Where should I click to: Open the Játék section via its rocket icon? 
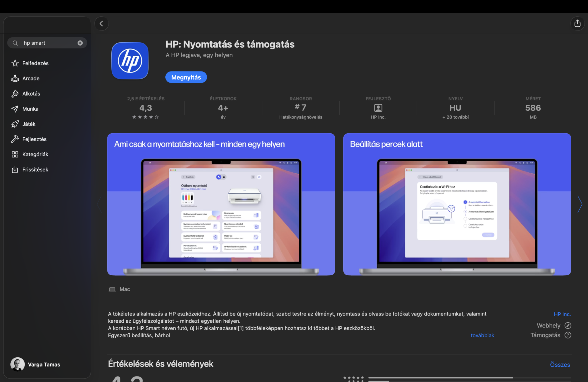(15, 124)
